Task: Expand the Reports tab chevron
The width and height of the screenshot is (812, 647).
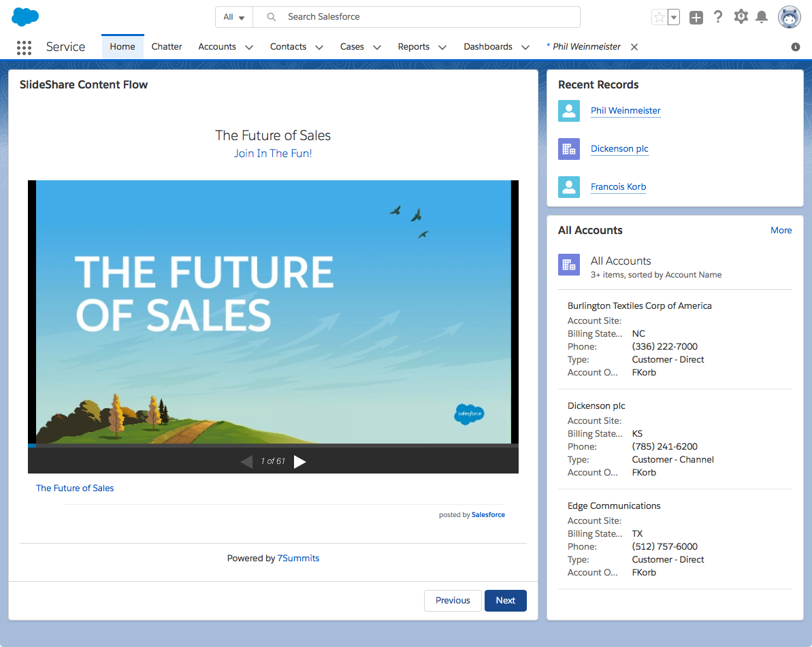Action: [x=442, y=47]
